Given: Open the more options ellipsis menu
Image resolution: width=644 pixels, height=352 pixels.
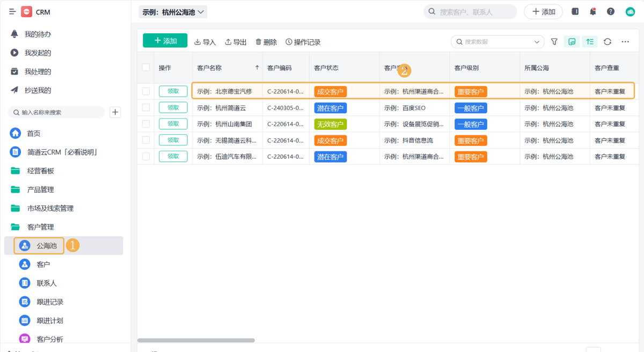Looking at the screenshot, I should 625,41.
